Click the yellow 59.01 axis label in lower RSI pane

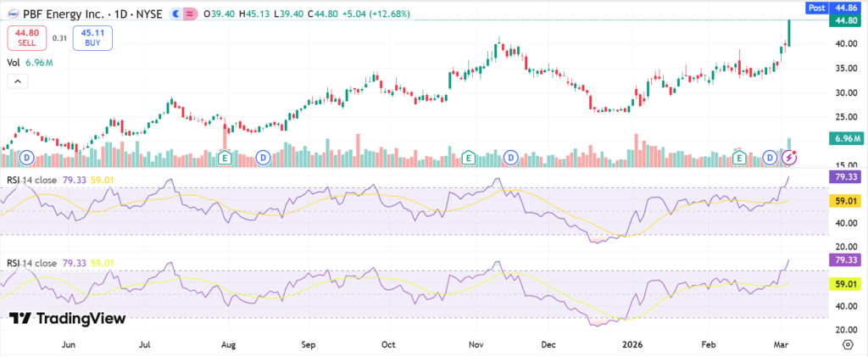tap(845, 284)
